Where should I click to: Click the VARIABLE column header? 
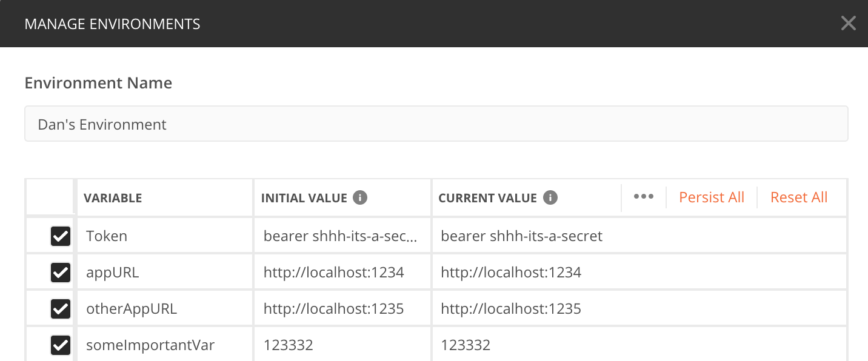click(x=113, y=197)
